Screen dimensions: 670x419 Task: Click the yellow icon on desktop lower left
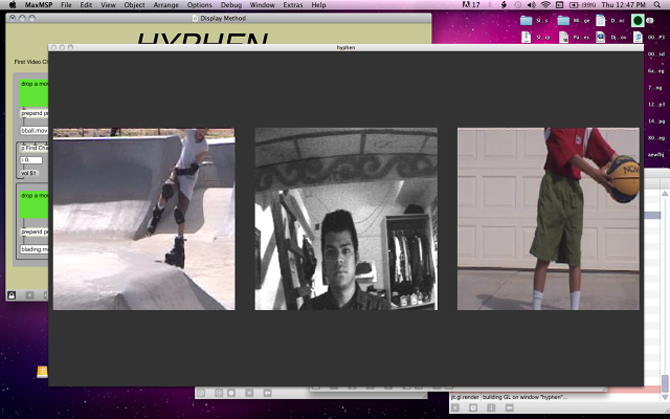(x=42, y=372)
